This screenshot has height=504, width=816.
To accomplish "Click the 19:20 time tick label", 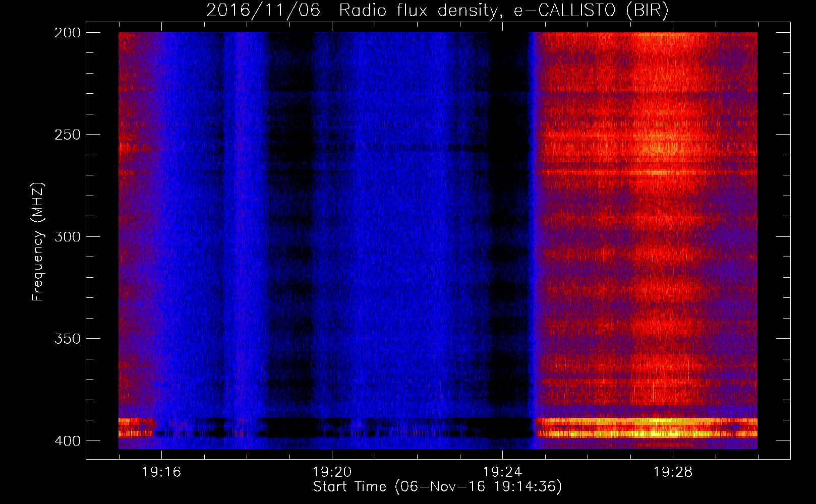I will [x=332, y=472].
